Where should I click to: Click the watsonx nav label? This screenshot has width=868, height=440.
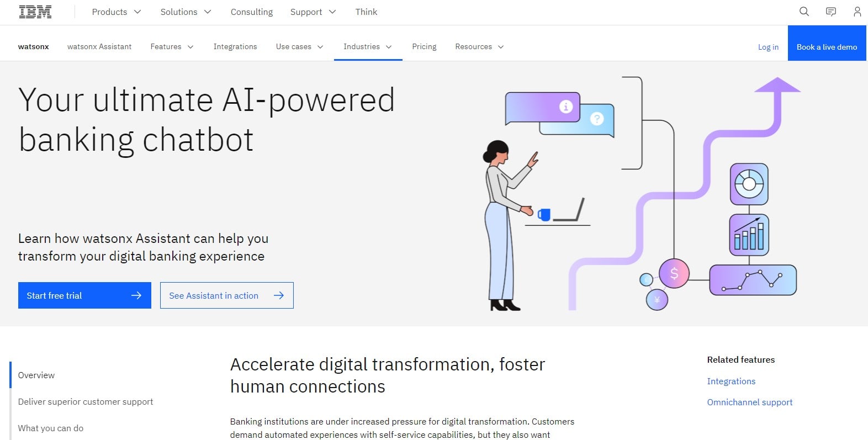33,46
